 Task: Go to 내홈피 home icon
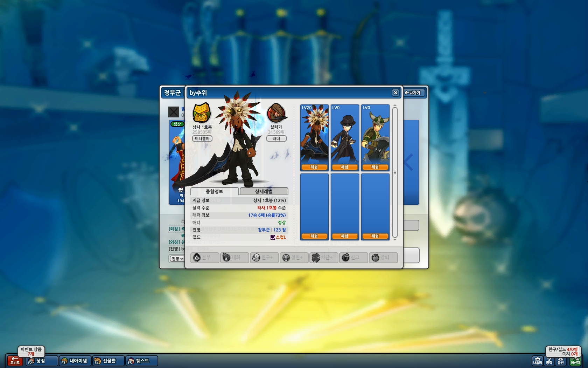pyautogui.click(x=538, y=361)
